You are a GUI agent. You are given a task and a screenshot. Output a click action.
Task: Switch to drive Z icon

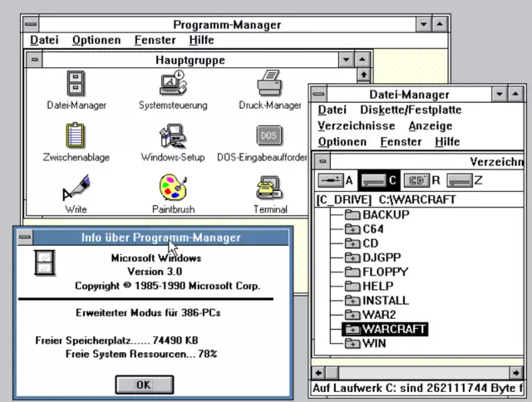tap(460, 180)
